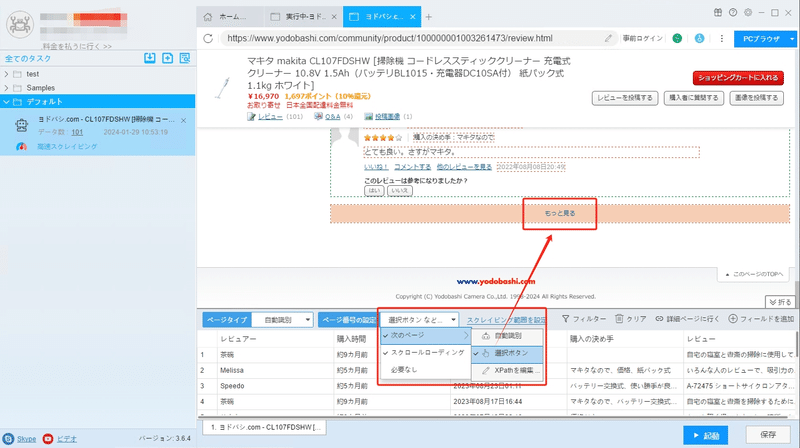Click the 事前ログイン button

[x=643, y=38]
